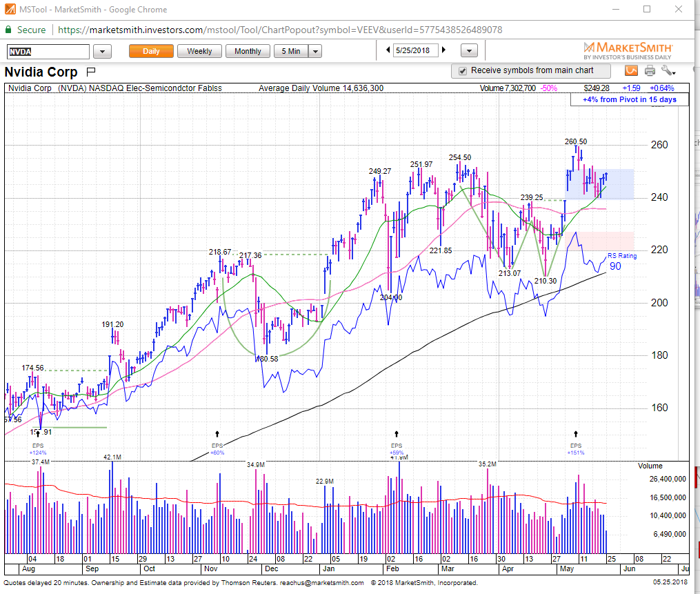Click the Dec month label on the time axis
700x594 pixels.
pos(272,569)
